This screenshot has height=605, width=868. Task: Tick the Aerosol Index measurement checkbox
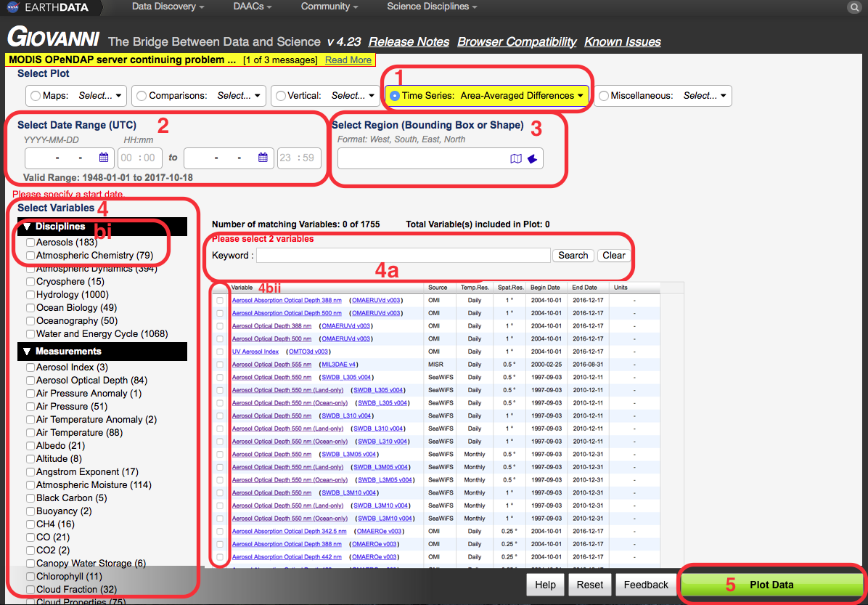30,368
